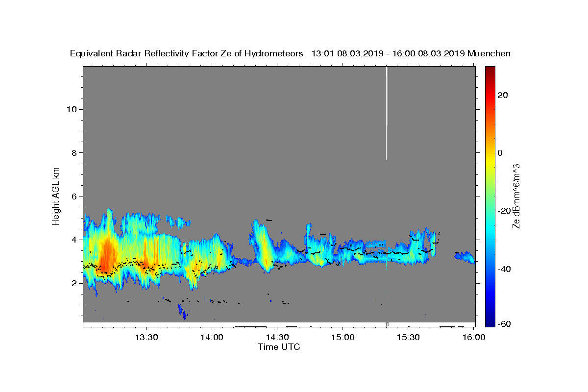Image resolution: width=588 pixels, height=392 pixels.
Task: Click the small isolated cloud echo near 15:55
Action: pos(464,257)
